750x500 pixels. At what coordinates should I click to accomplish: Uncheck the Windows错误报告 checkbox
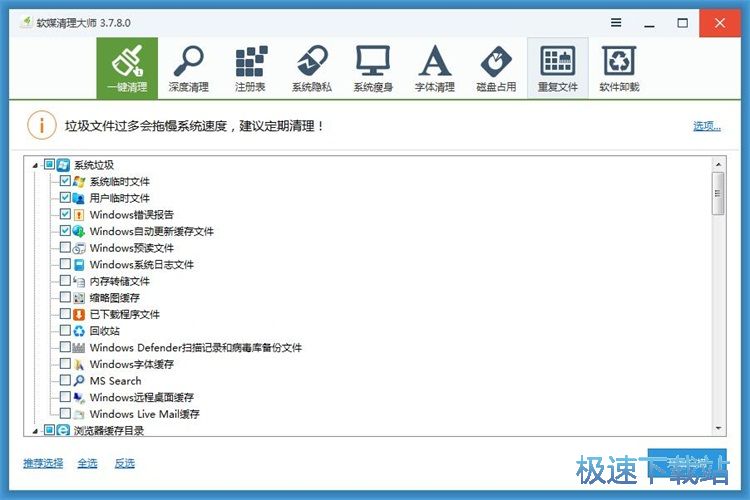point(65,214)
